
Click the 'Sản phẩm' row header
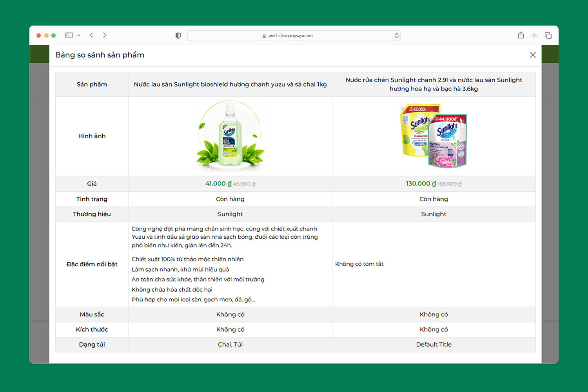coord(92,84)
